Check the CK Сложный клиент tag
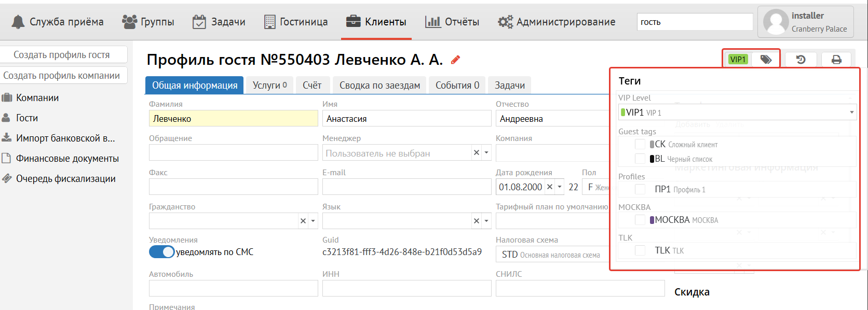Screen dimensions: 868x310 [640, 144]
